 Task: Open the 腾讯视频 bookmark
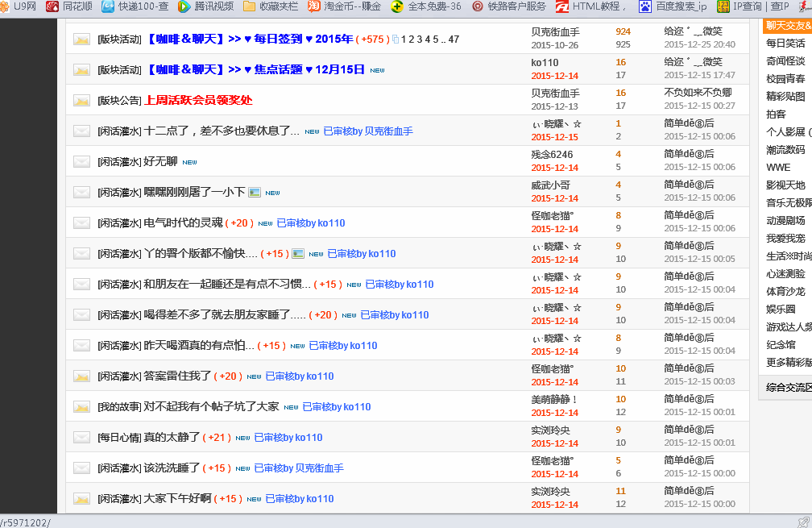(206, 6)
